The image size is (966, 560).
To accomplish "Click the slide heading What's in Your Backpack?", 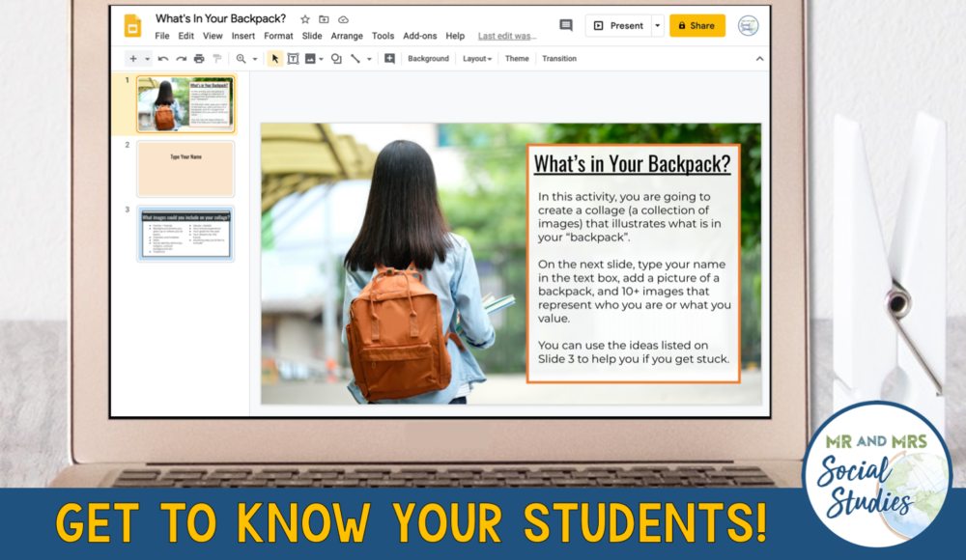I will pos(632,164).
